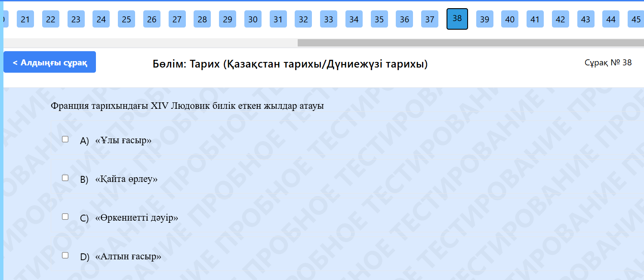Click the question text about XIV Людовик
This screenshot has height=280, width=644.
pyautogui.click(x=187, y=106)
